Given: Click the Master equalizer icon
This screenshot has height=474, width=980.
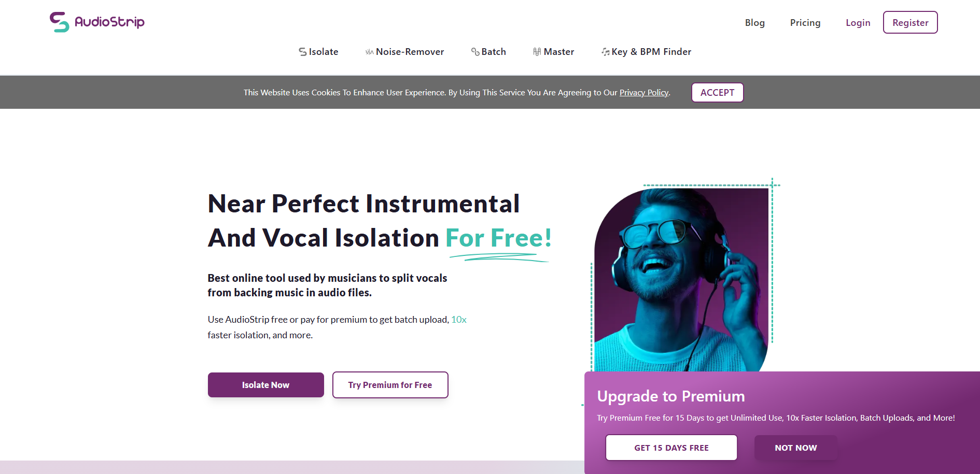Looking at the screenshot, I should point(537,51).
